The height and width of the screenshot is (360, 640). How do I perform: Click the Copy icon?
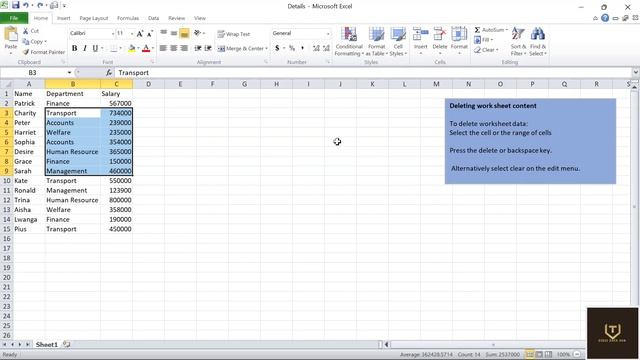point(26,42)
